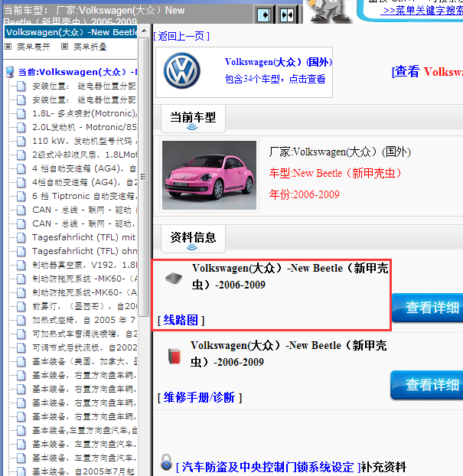Select first 安装位置: 继电器位置分配 row
This screenshot has width=463, height=476.
click(84, 86)
